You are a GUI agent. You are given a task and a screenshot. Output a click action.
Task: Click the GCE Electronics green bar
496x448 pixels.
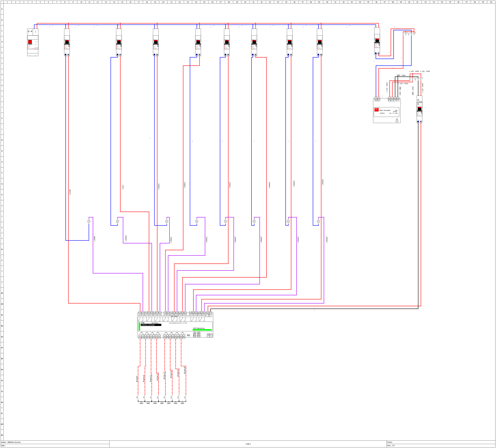202,330
